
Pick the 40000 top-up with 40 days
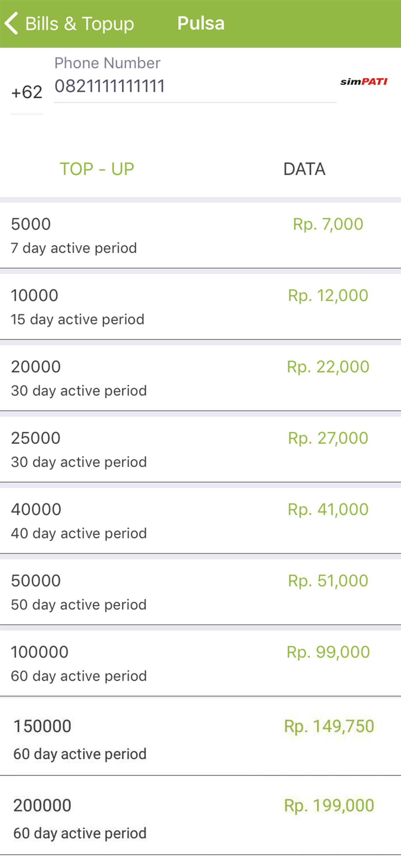point(200,521)
